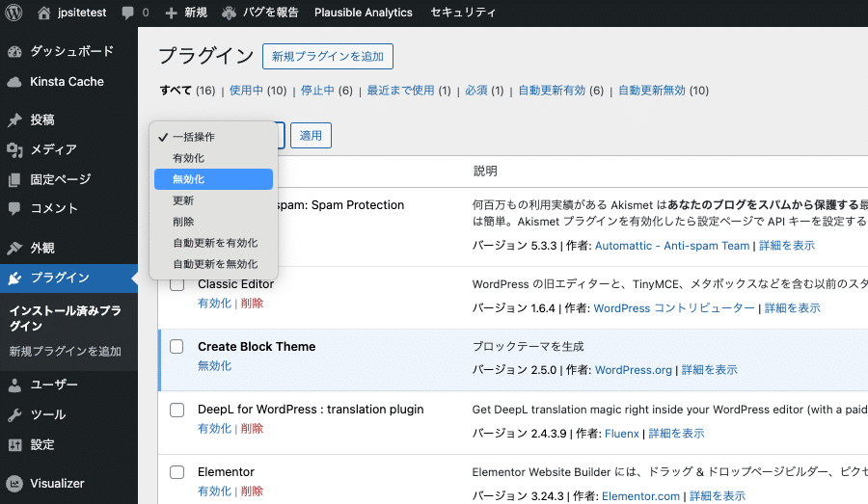868x504 pixels.
Task: Tick the Classic Editor checkbox
Action: (176, 284)
